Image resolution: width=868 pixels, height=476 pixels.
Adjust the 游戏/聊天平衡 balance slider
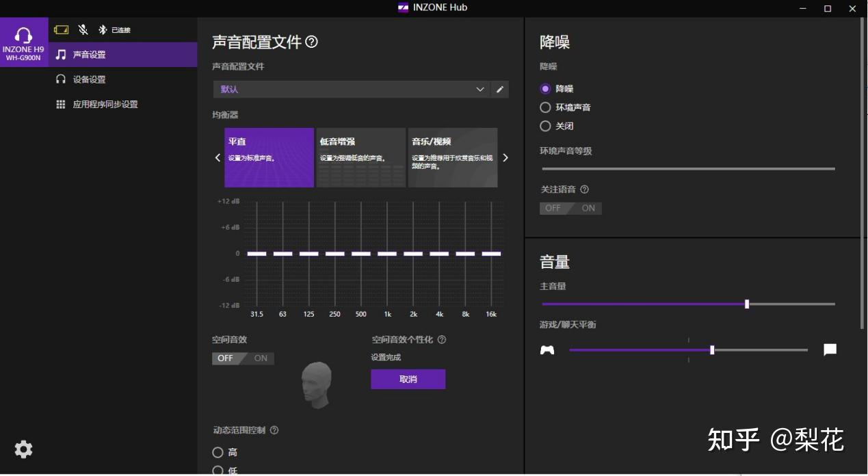[712, 350]
